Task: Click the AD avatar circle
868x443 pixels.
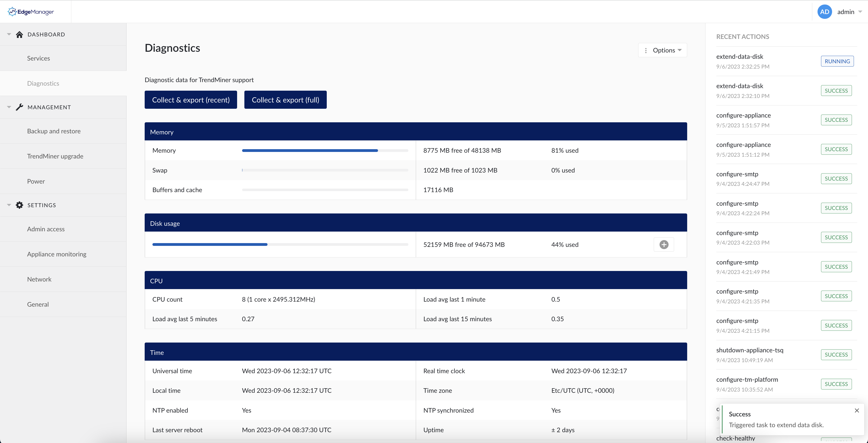Action: 825,12
